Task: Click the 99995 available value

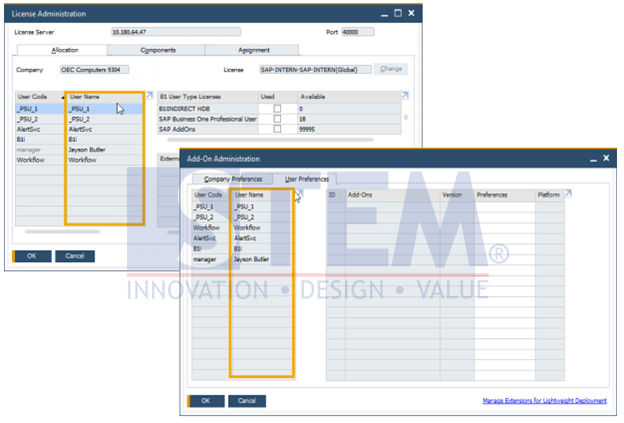Action: (x=307, y=129)
